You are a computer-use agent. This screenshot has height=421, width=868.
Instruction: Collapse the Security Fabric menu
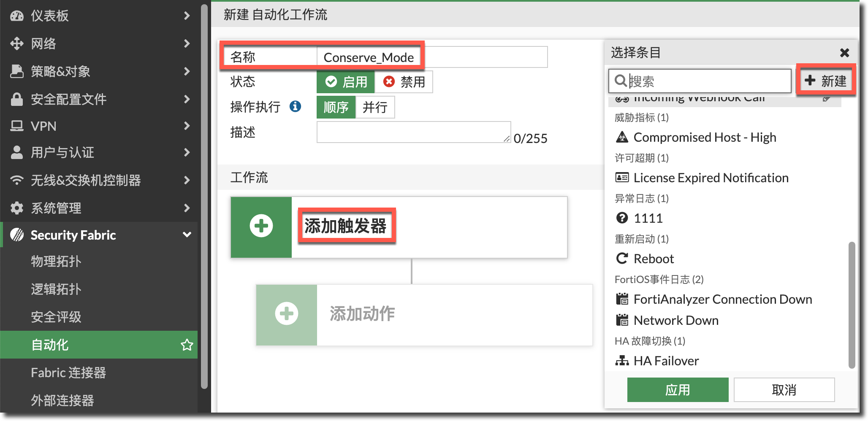coord(187,235)
